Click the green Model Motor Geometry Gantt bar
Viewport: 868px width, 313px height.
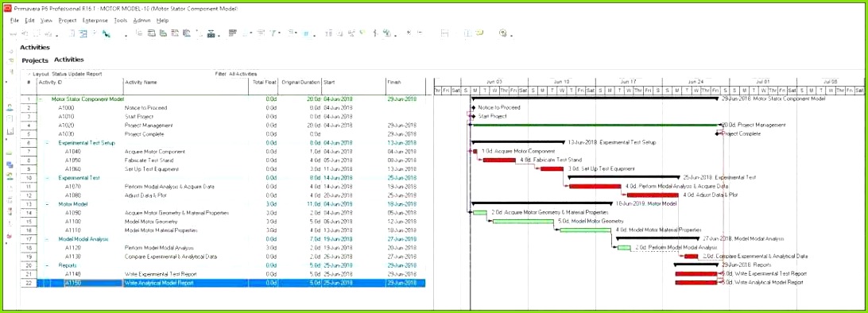[x=523, y=221]
